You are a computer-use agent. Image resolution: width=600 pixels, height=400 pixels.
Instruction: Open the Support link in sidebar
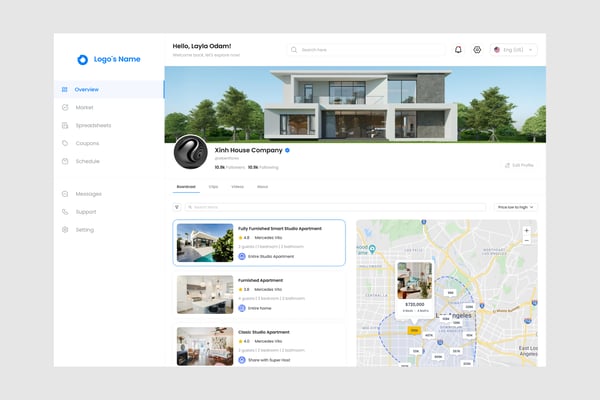(x=86, y=212)
